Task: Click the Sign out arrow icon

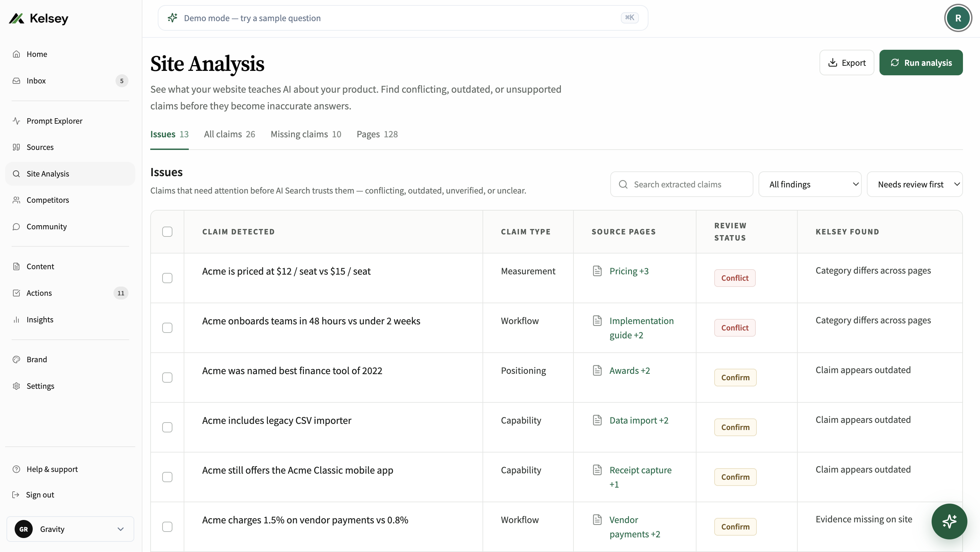Action: pyautogui.click(x=16, y=494)
